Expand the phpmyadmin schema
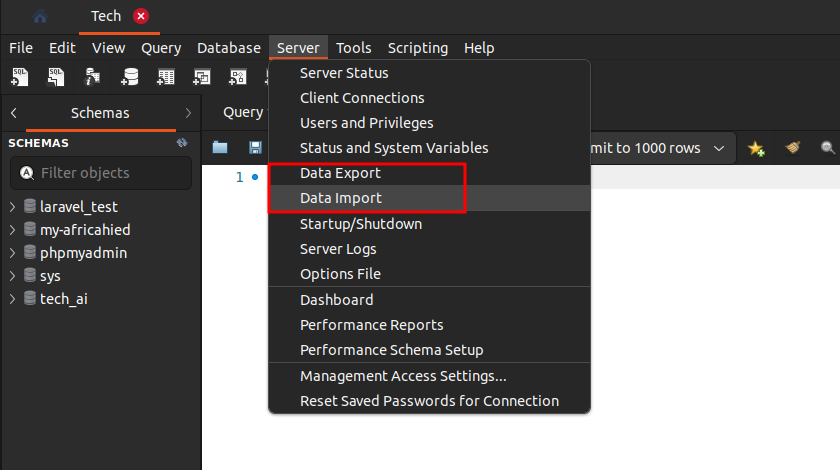The height and width of the screenshot is (470, 840). coord(12,252)
